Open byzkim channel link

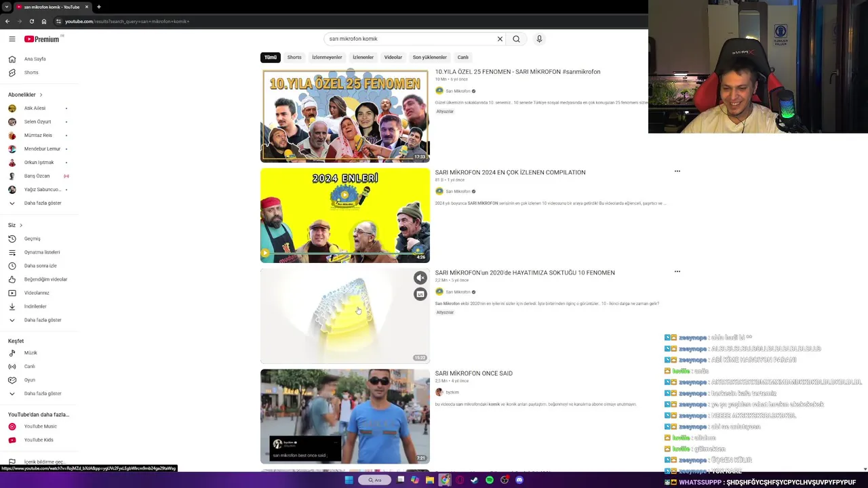click(452, 392)
